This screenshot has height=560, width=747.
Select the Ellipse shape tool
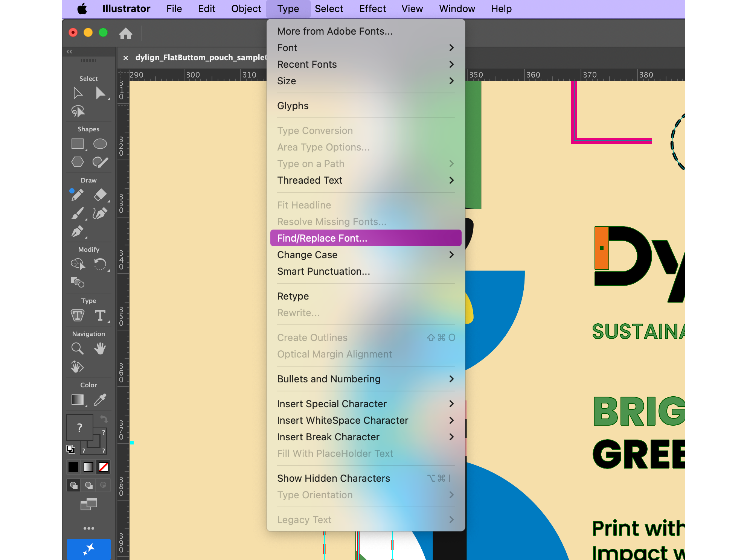pyautogui.click(x=100, y=144)
